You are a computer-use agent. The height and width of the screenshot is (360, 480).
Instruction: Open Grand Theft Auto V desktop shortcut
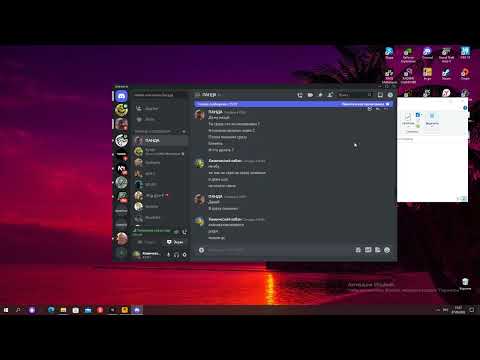click(x=446, y=55)
